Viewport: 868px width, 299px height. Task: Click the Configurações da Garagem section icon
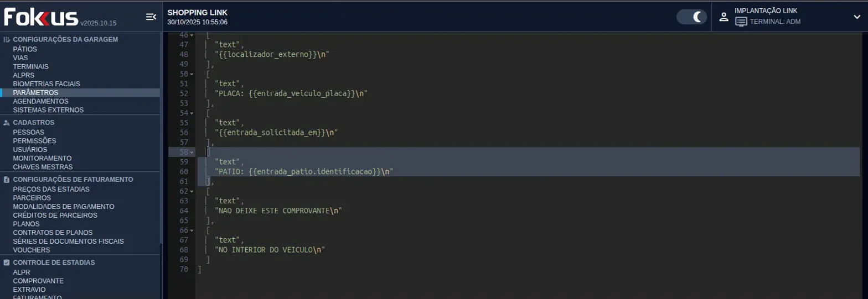pos(7,40)
